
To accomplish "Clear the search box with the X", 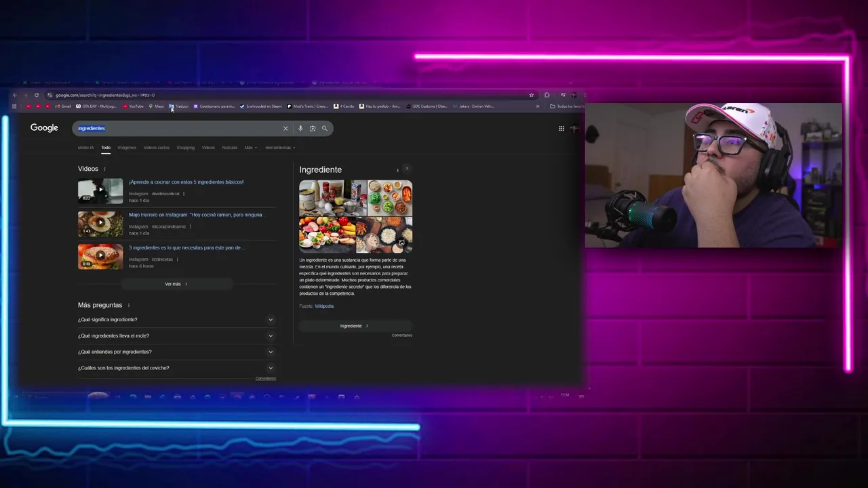I will pos(285,128).
